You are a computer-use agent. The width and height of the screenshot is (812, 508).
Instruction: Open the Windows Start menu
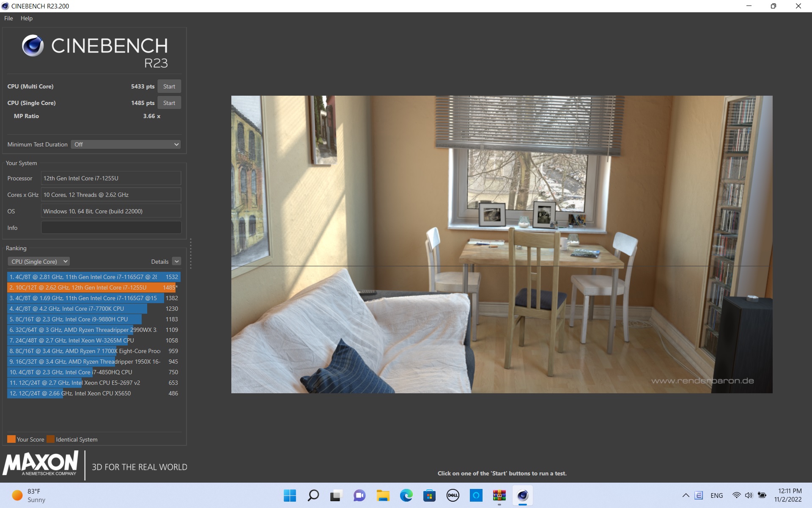pyautogui.click(x=290, y=495)
